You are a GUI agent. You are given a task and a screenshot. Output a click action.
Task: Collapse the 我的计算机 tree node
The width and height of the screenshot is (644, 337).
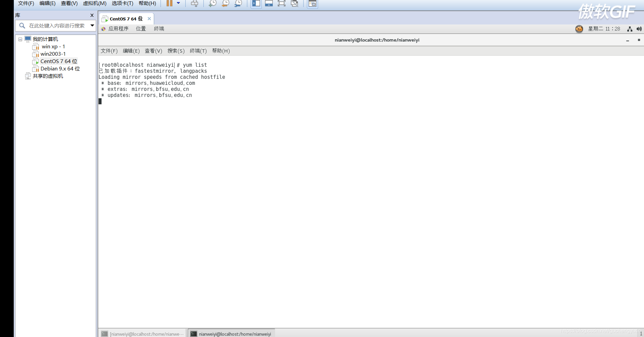(x=20, y=39)
